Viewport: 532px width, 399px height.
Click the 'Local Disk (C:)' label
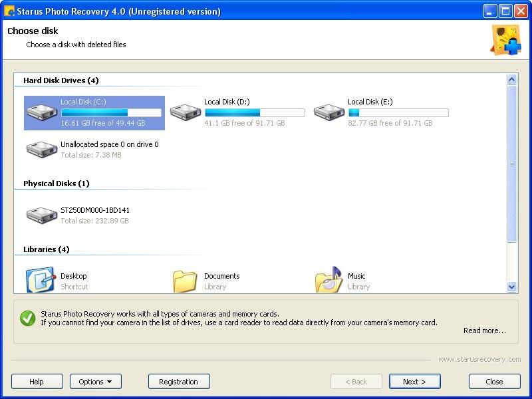[84, 102]
